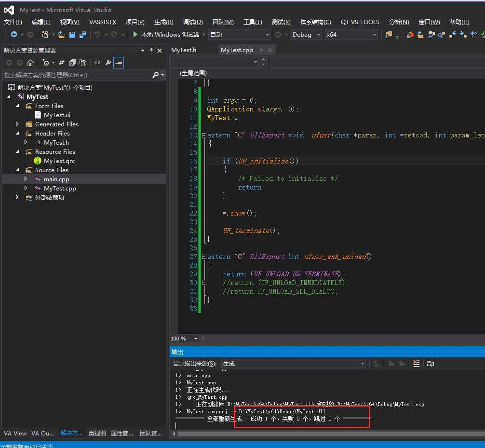
Task: Open the 文件(F) menu
Action: [13, 22]
